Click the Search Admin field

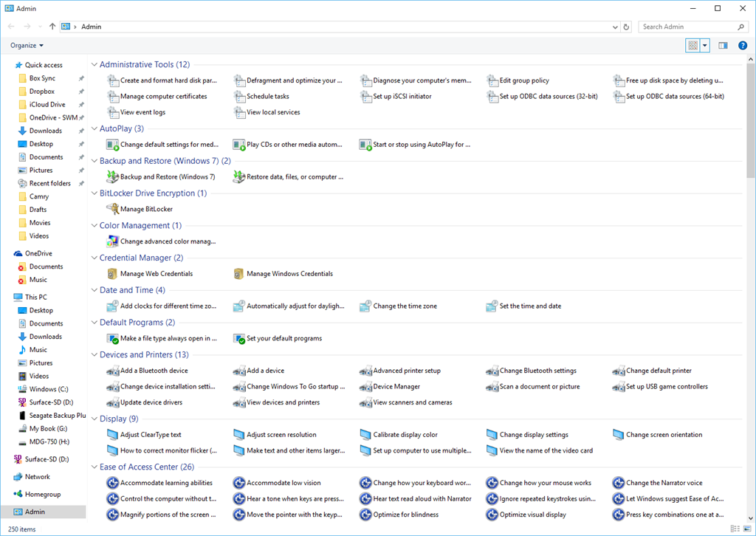pos(687,27)
